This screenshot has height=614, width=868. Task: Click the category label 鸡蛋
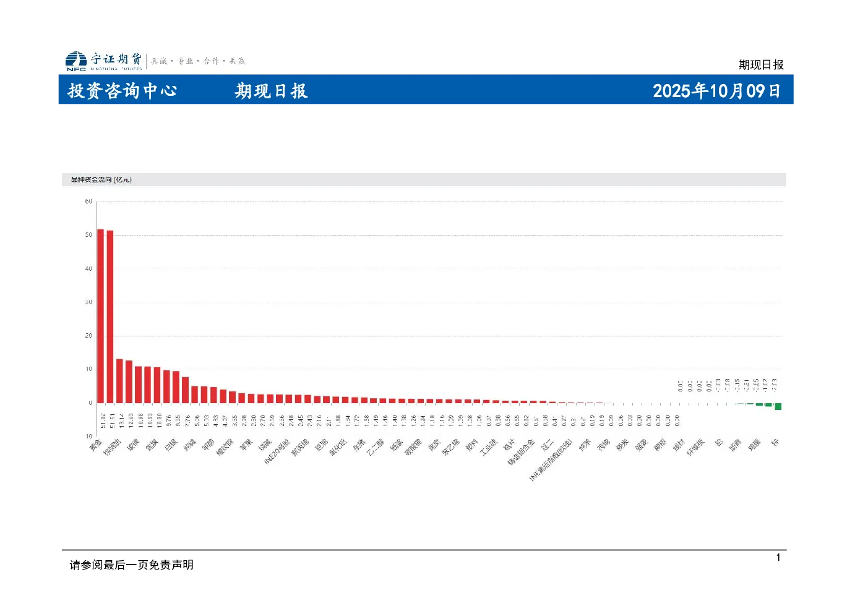[x=755, y=445]
